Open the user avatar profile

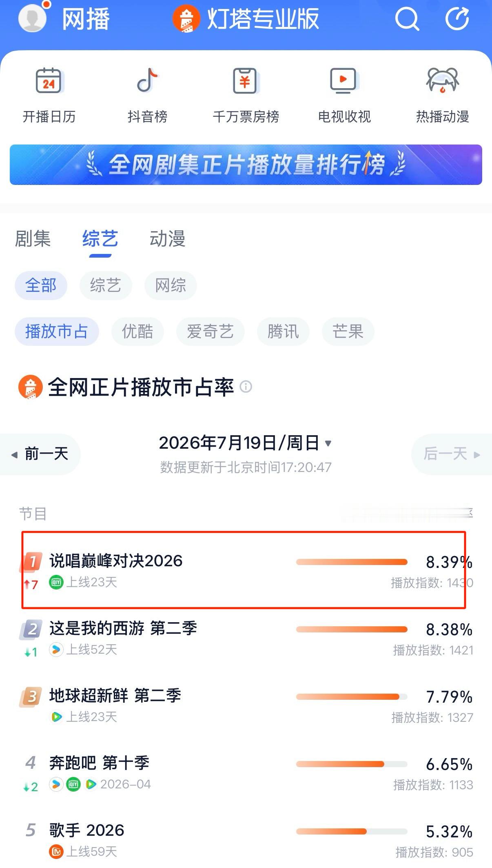pos(32,18)
